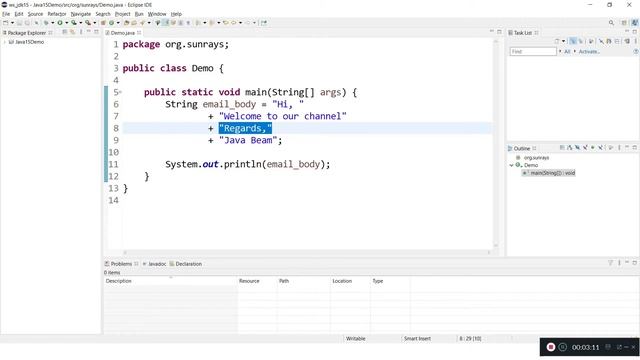Open the File menu

click(6, 14)
